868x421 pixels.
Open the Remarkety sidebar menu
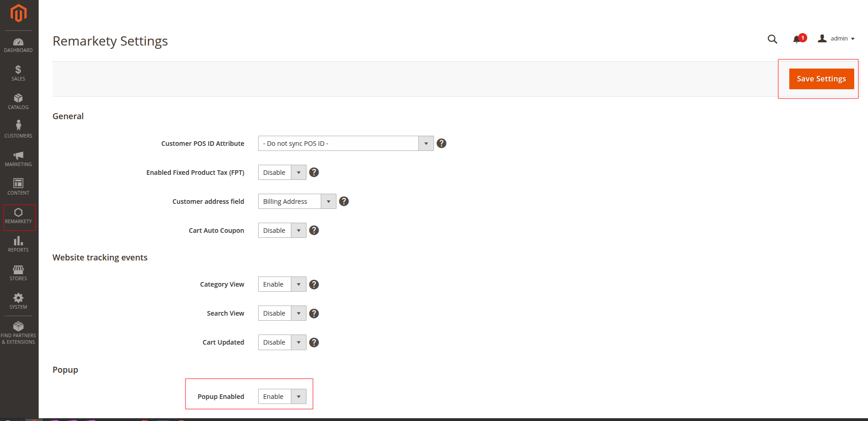18,216
